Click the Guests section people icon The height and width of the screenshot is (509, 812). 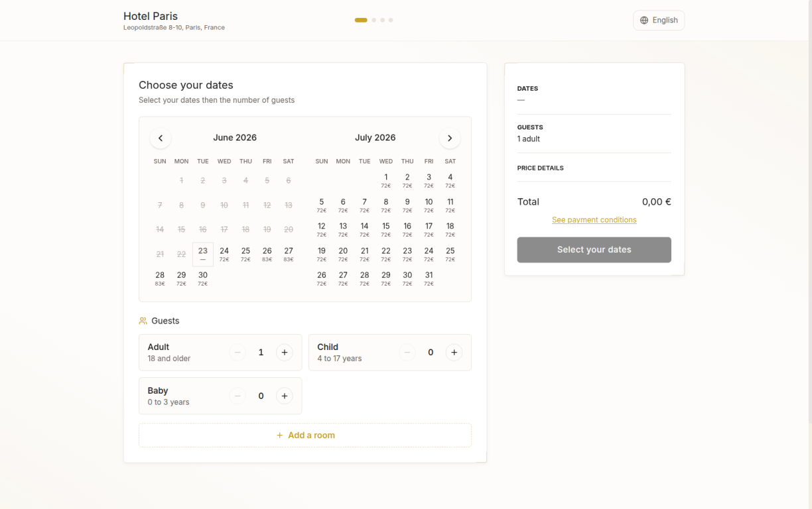tap(143, 321)
